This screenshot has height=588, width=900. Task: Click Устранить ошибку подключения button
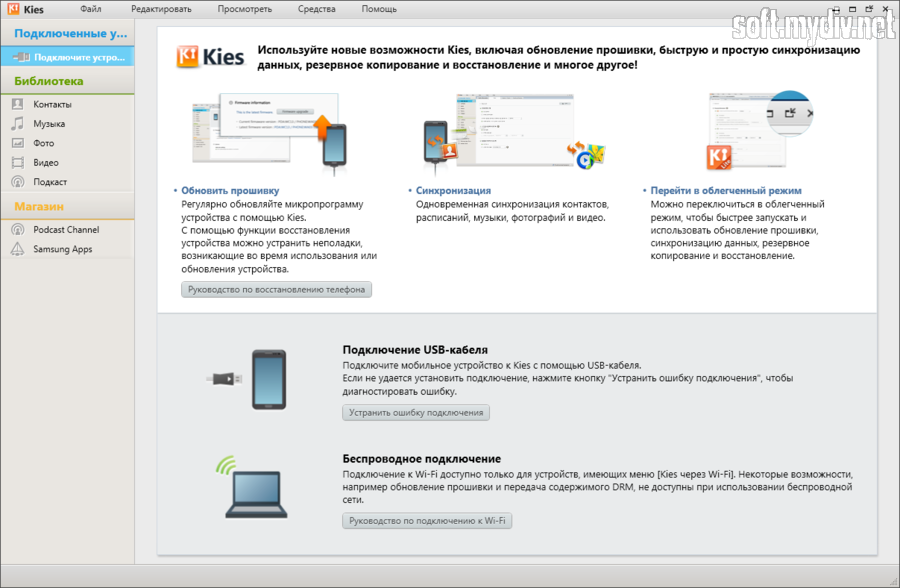(416, 412)
